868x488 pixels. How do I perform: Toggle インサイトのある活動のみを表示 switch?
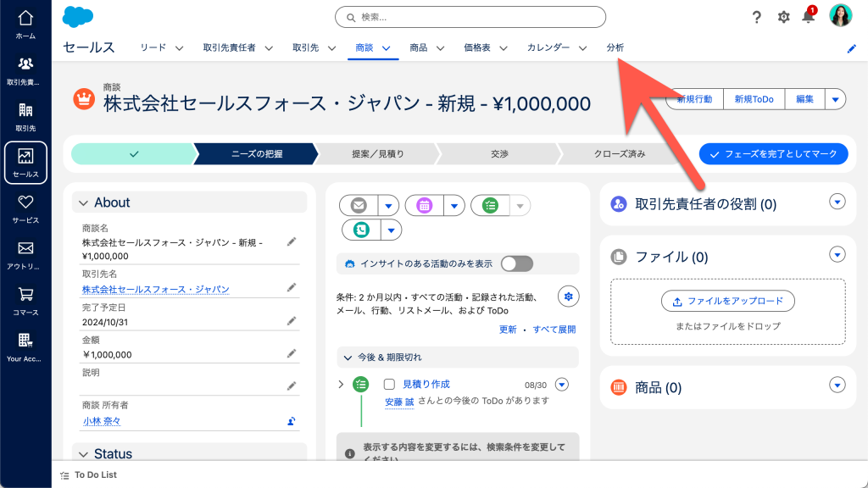tap(517, 264)
